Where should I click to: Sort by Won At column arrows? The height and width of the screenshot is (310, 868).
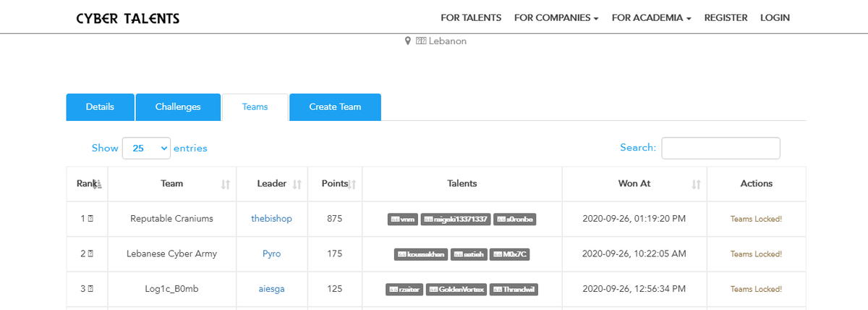pyautogui.click(x=697, y=185)
